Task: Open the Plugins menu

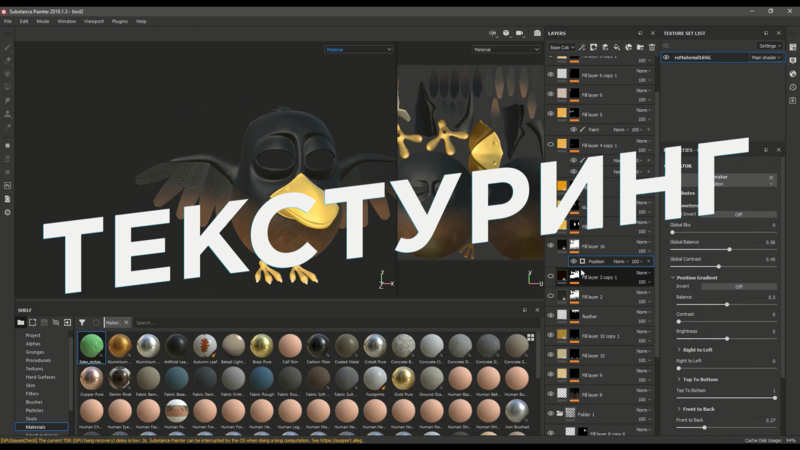Action: click(120, 21)
